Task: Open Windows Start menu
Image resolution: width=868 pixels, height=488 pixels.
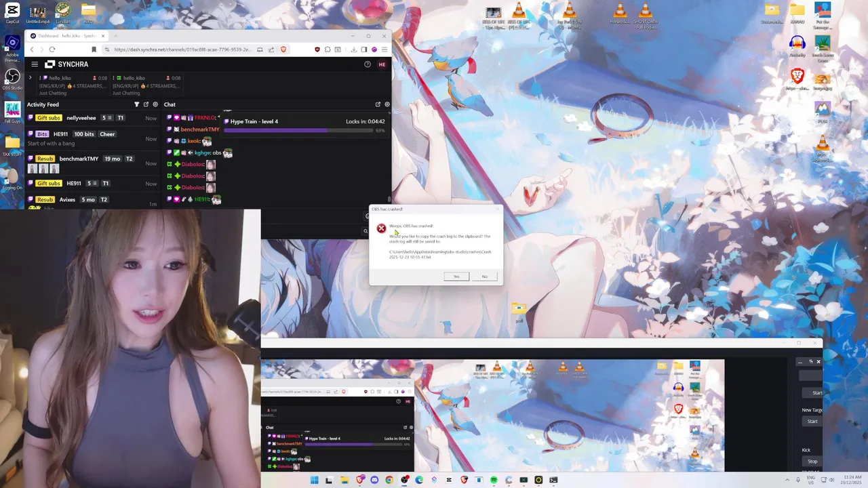Action: point(314,480)
